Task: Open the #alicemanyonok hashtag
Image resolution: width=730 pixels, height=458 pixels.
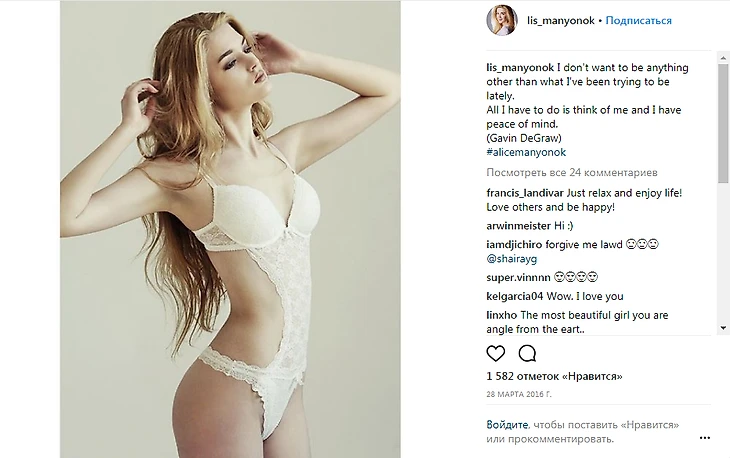Action: coord(526,152)
